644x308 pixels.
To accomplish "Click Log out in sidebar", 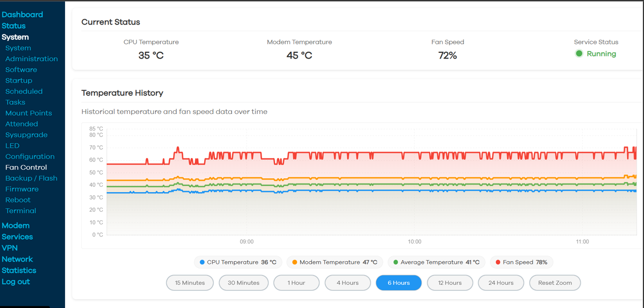I will coord(16,282).
